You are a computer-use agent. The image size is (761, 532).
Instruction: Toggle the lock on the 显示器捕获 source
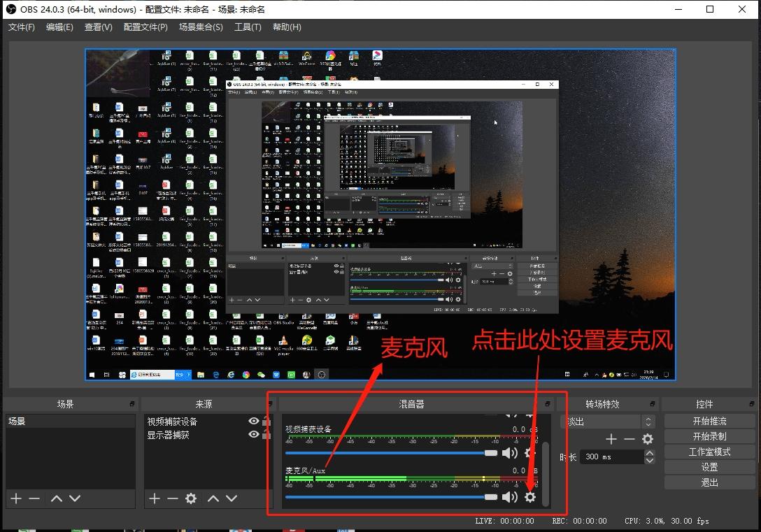tap(266, 434)
